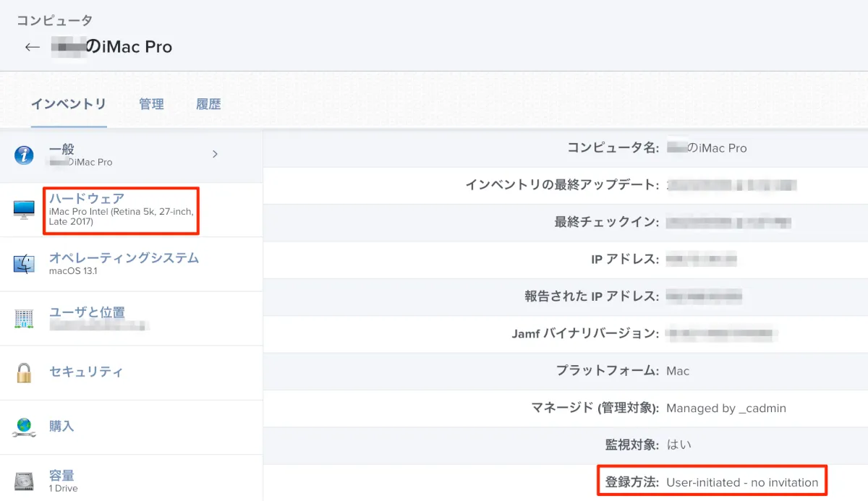Expand the 一般 section chevron
The image size is (868, 501).
215,154
